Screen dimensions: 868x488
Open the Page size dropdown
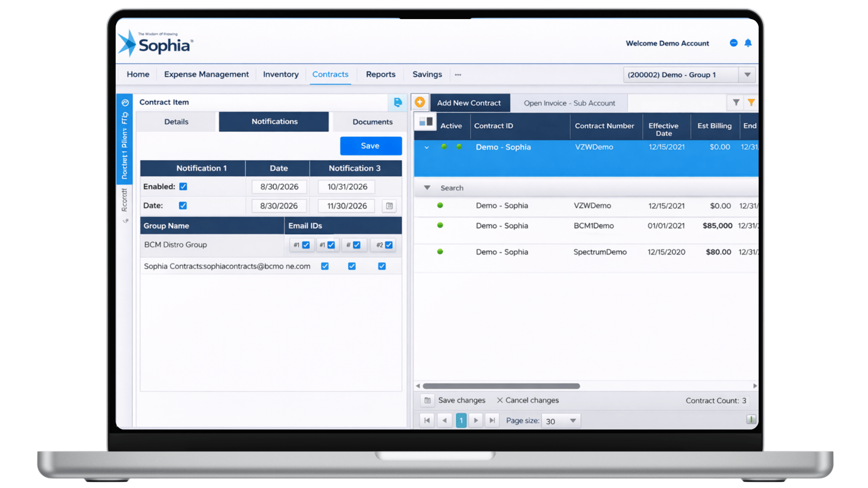(573, 421)
